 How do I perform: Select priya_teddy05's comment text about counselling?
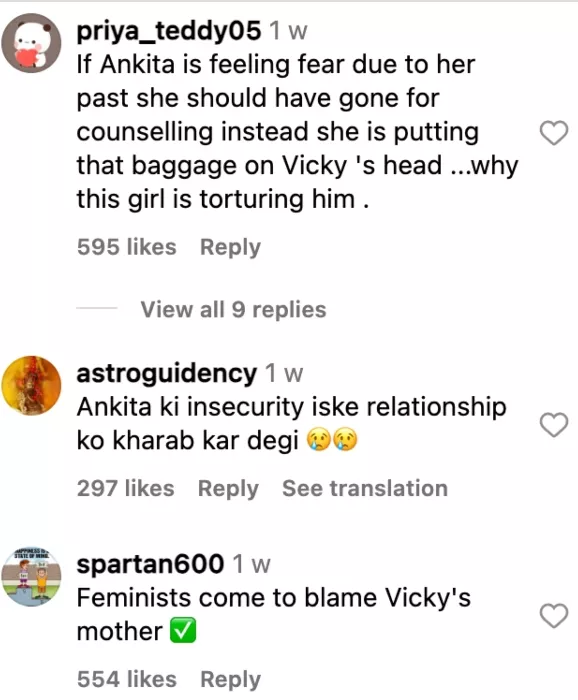[x=297, y=132]
